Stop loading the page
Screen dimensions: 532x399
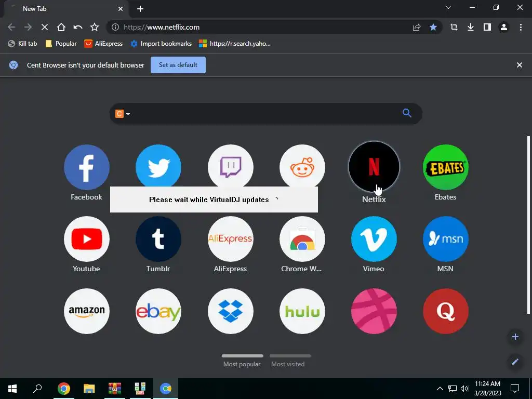coord(45,27)
